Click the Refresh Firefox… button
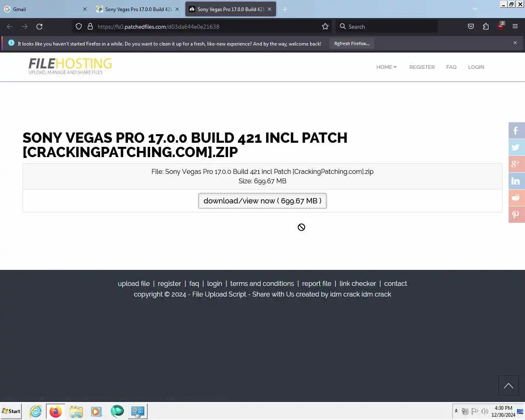 tap(352, 43)
